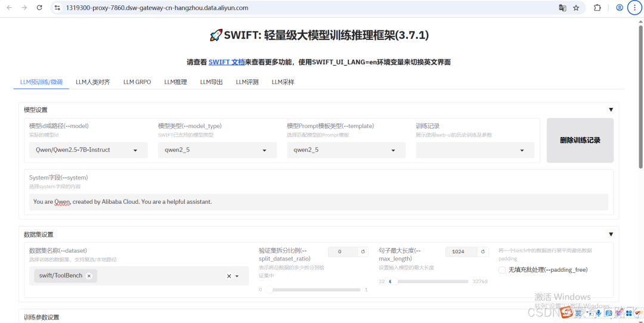
Task: Click the 验证集拆分比例 label
Action: click(x=286, y=254)
